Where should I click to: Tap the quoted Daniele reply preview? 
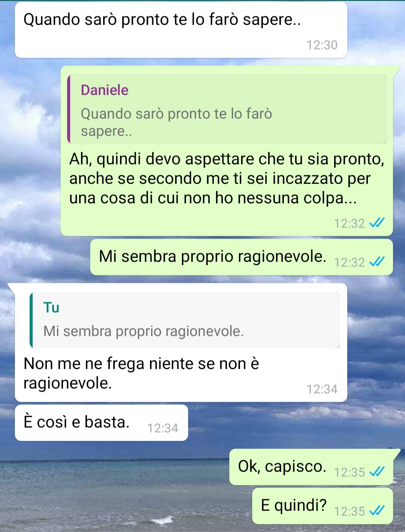tap(227, 109)
